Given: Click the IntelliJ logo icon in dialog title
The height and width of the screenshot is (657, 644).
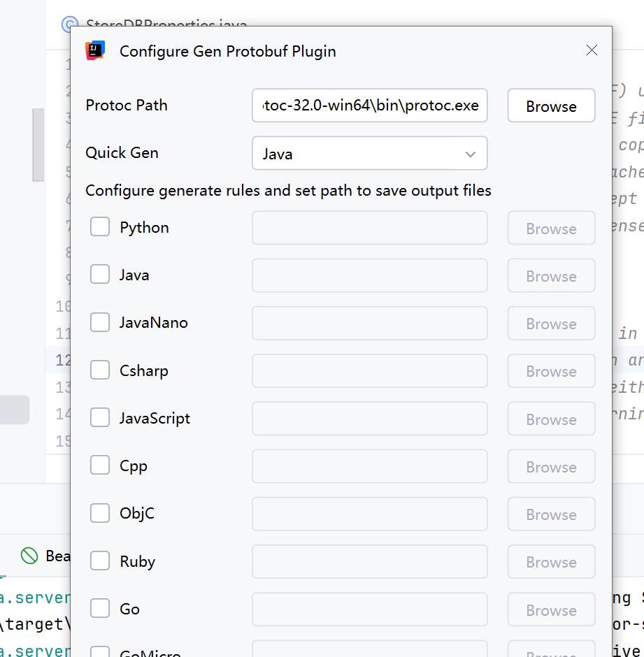Looking at the screenshot, I should tap(94, 50).
